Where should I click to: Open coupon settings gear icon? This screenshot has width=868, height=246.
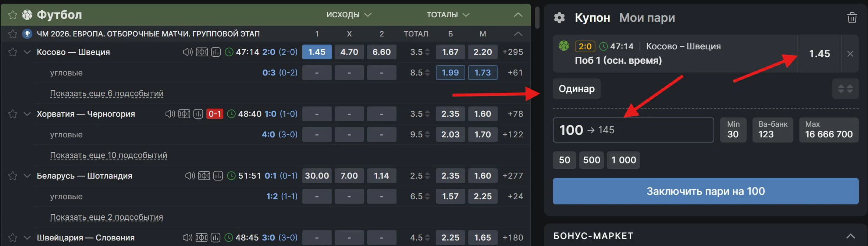click(x=559, y=18)
